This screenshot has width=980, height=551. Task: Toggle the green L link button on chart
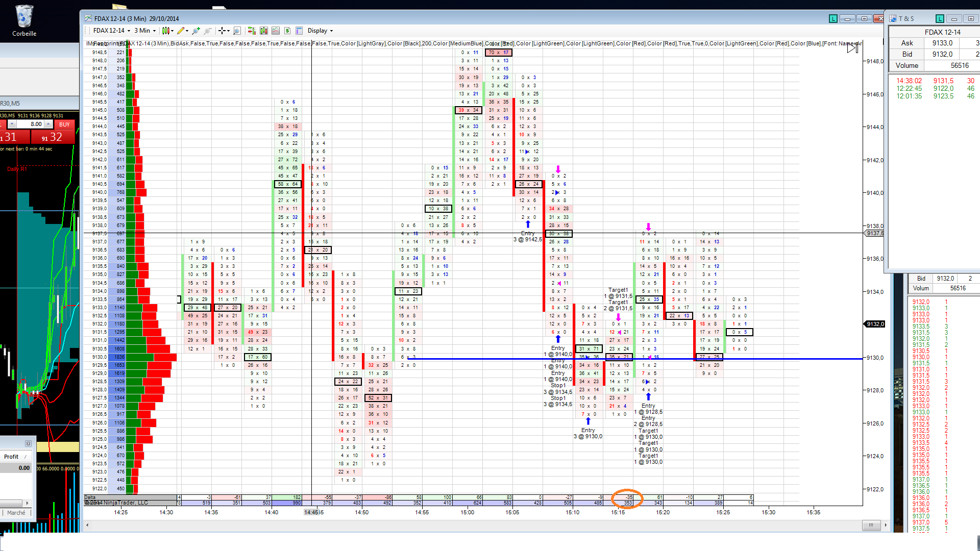(833, 19)
